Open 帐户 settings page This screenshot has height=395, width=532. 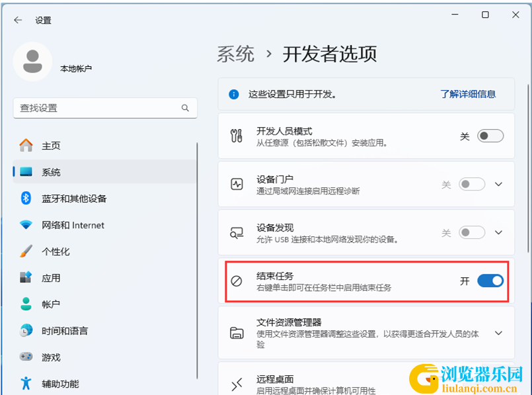pyautogui.click(x=104, y=304)
